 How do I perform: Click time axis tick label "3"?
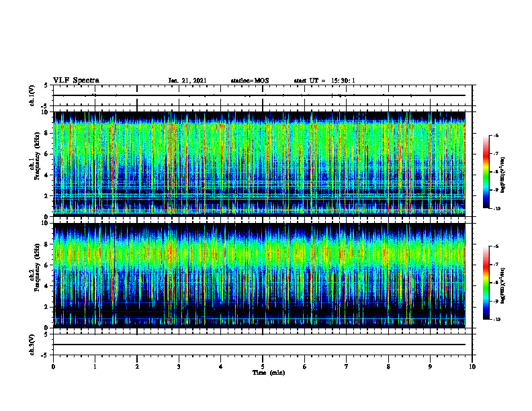click(x=179, y=367)
